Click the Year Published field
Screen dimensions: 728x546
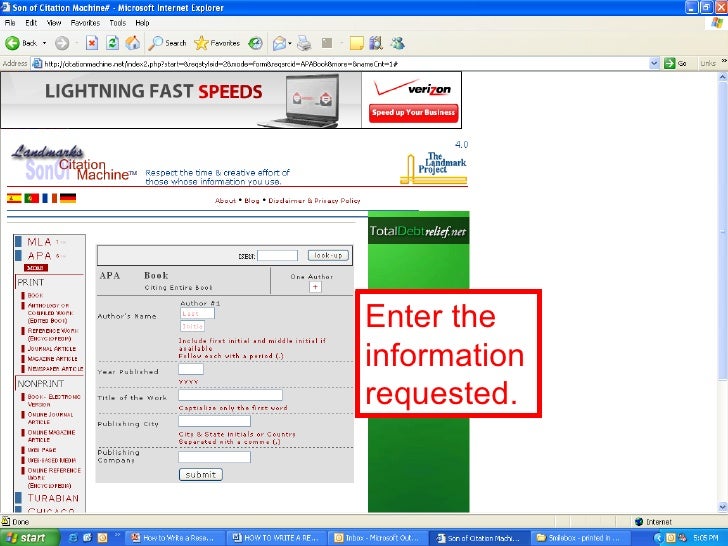click(191, 369)
